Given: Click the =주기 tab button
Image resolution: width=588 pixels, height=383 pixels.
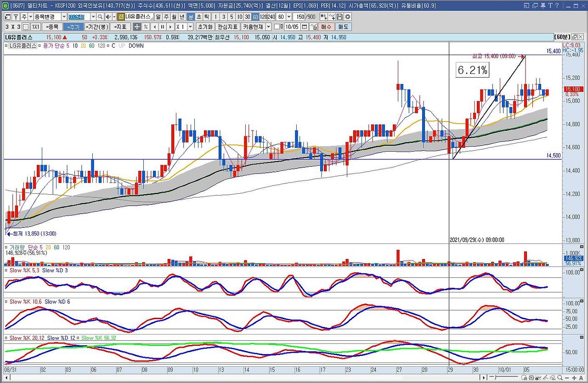Looking at the screenshot, I should click(73, 27).
